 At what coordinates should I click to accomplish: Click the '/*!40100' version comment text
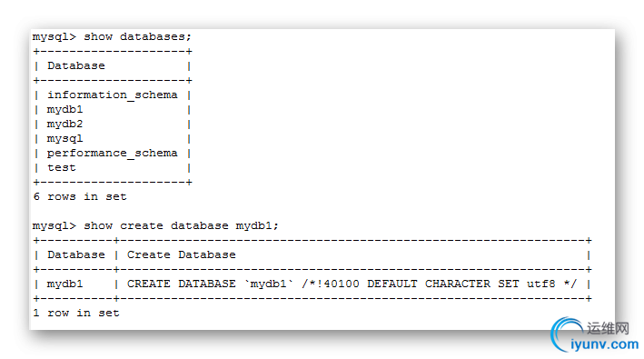pyautogui.click(x=331, y=284)
